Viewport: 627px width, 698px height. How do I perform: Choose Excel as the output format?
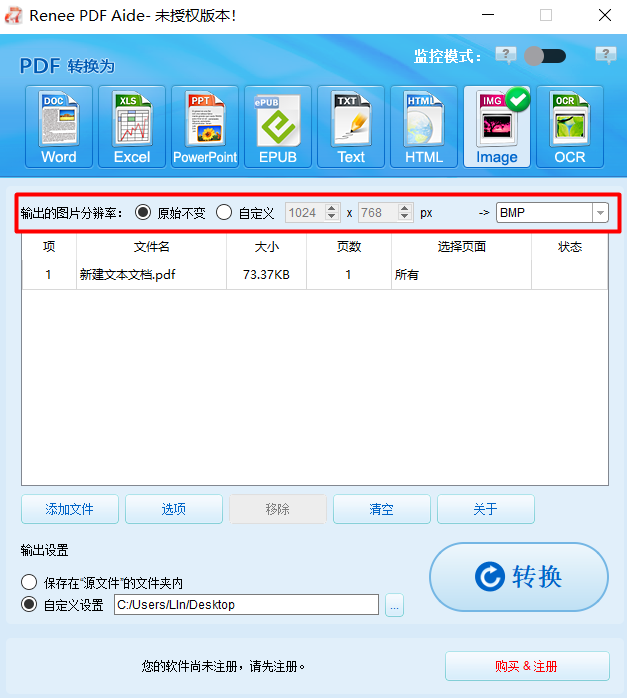click(x=132, y=127)
